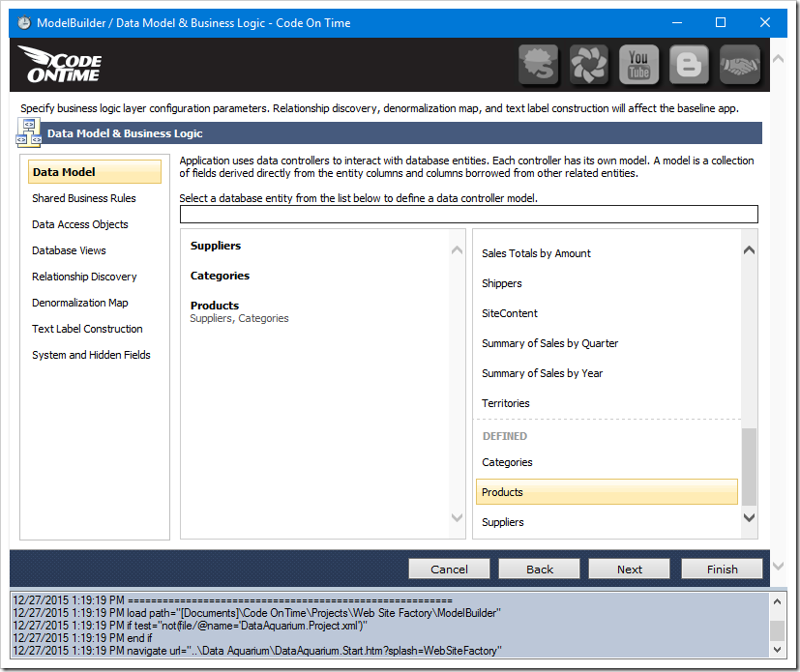Open System and Hidden Fields section

coord(91,355)
